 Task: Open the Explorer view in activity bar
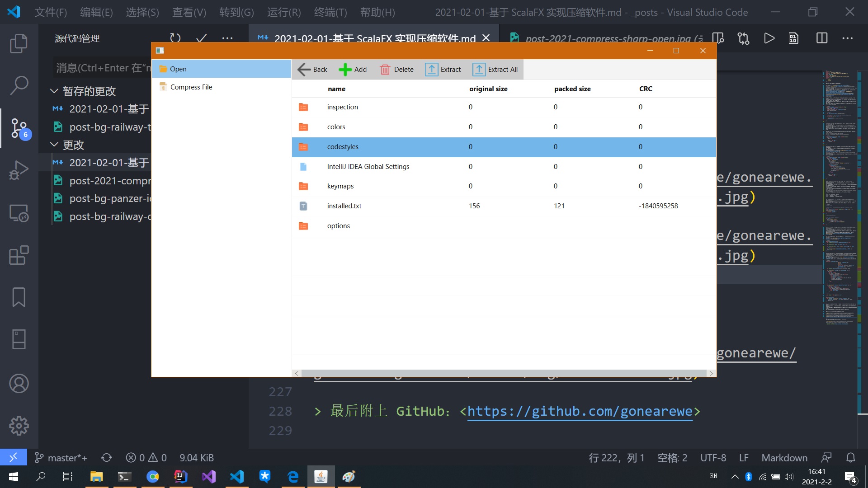(x=19, y=43)
